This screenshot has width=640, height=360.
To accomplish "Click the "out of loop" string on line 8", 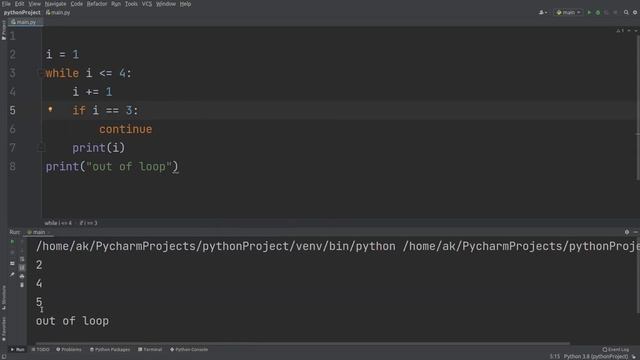I will (129, 167).
